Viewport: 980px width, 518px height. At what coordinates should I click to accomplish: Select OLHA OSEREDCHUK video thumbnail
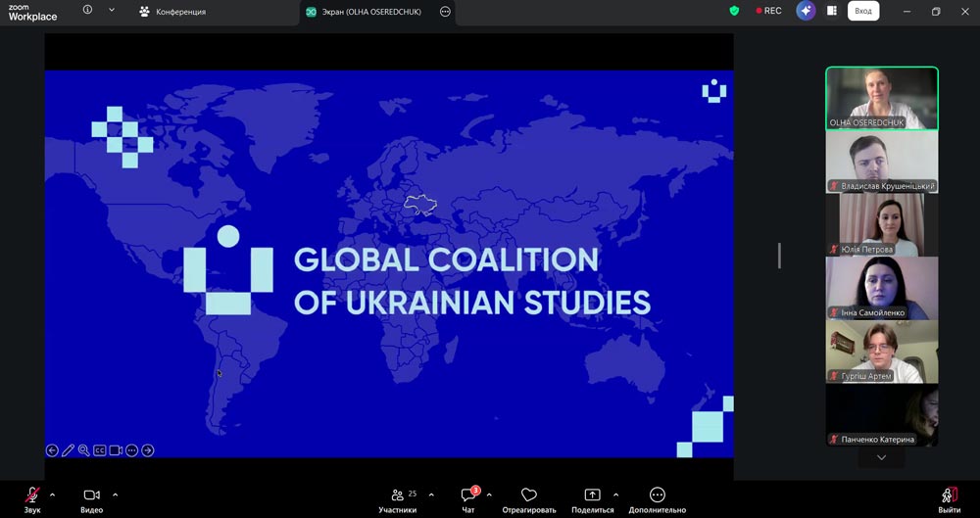click(x=881, y=98)
